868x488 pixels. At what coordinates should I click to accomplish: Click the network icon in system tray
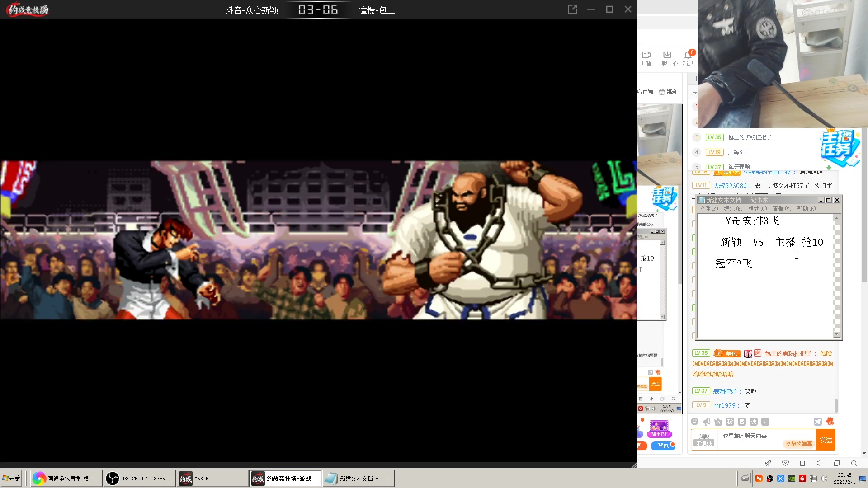pos(813,479)
